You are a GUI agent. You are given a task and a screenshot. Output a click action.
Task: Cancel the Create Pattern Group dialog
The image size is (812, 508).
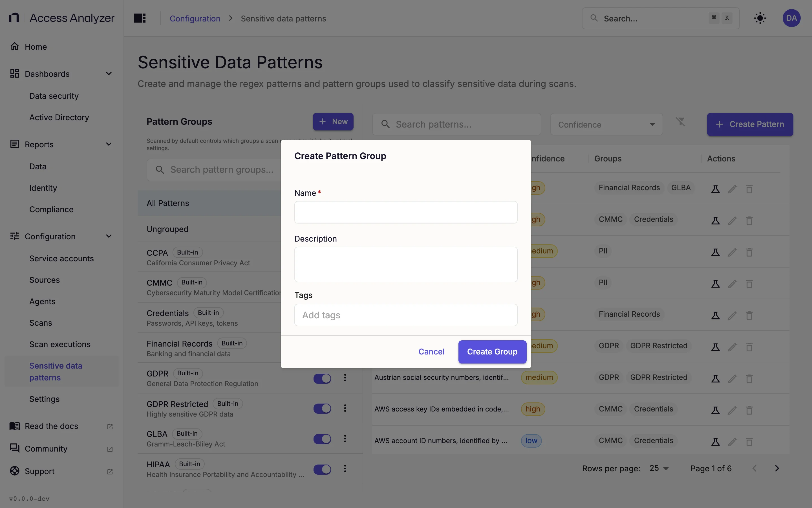pos(431,352)
